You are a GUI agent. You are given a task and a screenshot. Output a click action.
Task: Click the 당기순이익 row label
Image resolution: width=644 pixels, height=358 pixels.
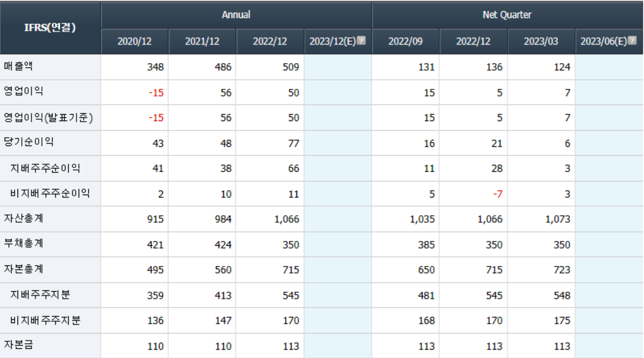click(29, 142)
